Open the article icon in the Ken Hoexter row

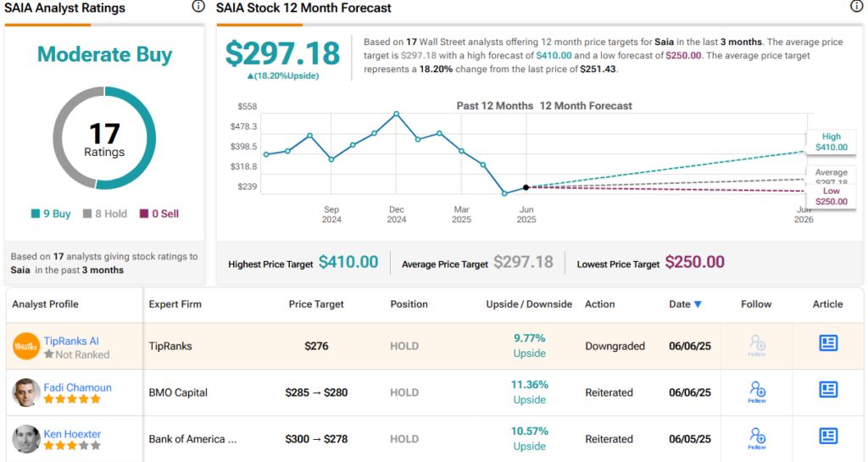pyautogui.click(x=828, y=436)
